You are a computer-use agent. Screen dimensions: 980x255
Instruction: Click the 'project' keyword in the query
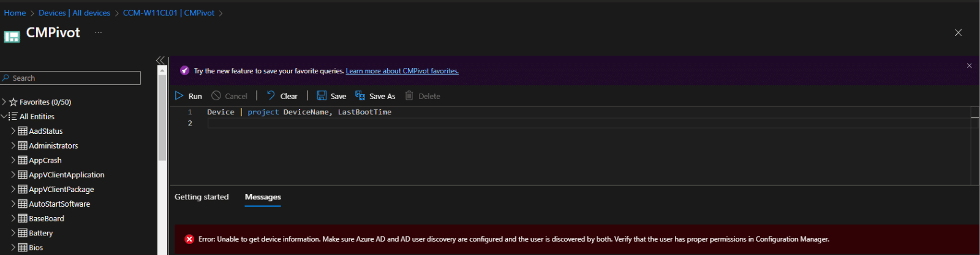263,112
